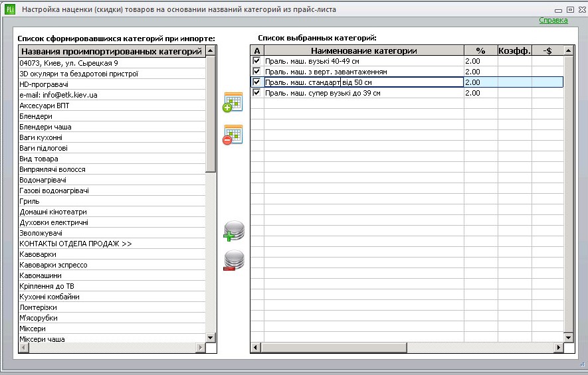Select row Блендери чаша
Screen dimensions: 588x375
click(x=112, y=127)
